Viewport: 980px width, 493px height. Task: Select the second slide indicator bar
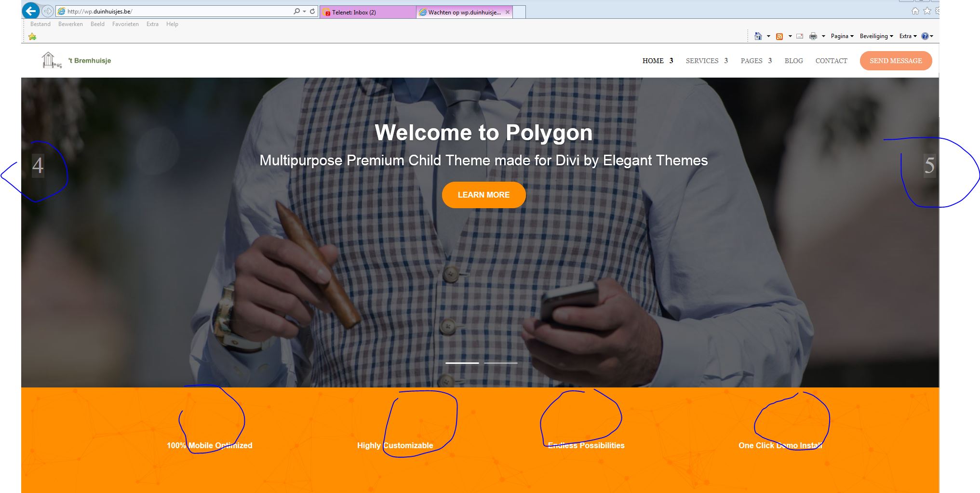tap(501, 363)
